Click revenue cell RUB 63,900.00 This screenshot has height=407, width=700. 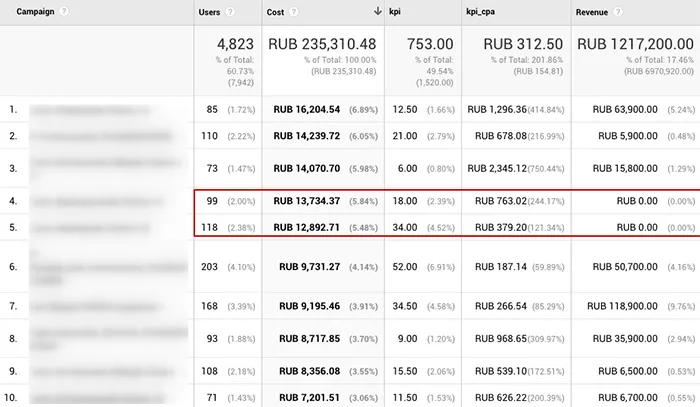point(625,110)
